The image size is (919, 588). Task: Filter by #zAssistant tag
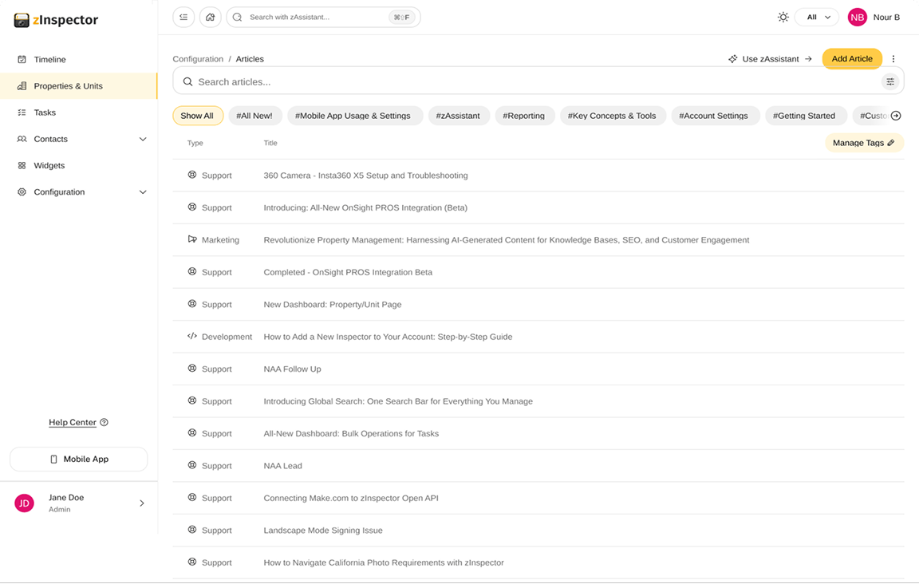coord(458,116)
